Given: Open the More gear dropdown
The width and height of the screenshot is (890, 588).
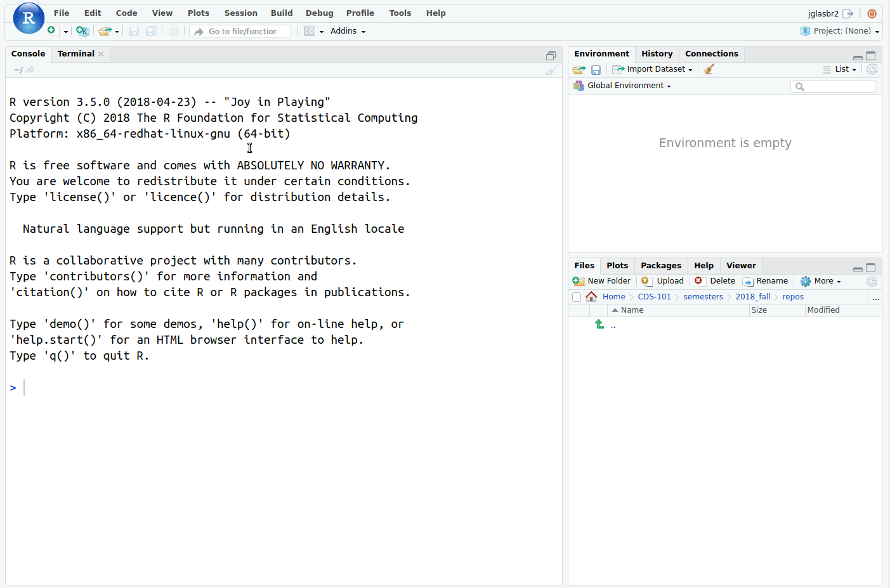Looking at the screenshot, I should pyautogui.click(x=820, y=281).
